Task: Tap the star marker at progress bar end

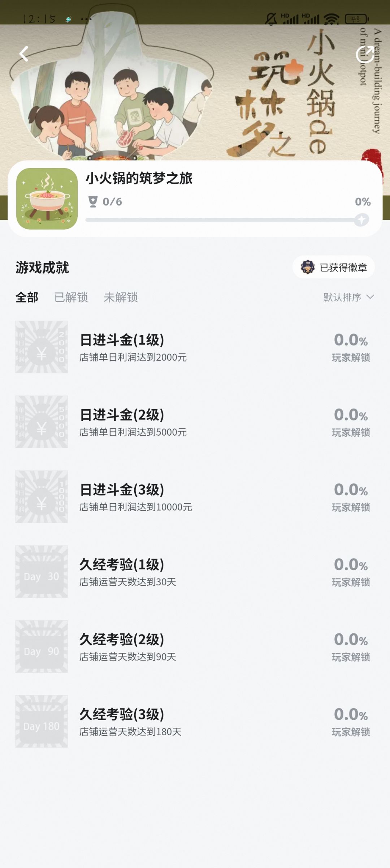Action: tap(361, 219)
